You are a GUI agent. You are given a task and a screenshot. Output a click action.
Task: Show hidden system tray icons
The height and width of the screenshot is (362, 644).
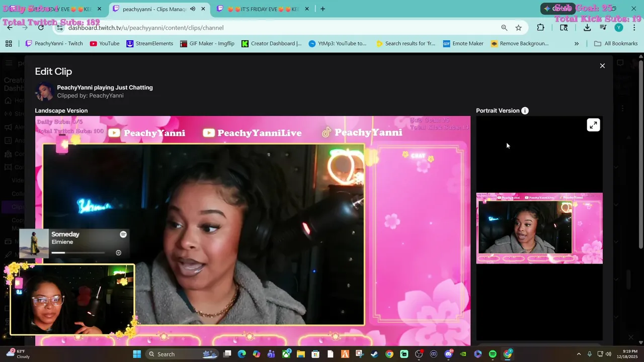579,354
